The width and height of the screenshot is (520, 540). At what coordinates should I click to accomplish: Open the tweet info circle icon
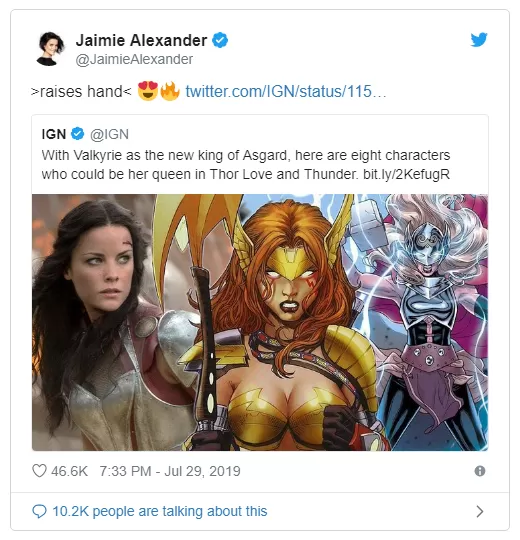pyautogui.click(x=480, y=471)
